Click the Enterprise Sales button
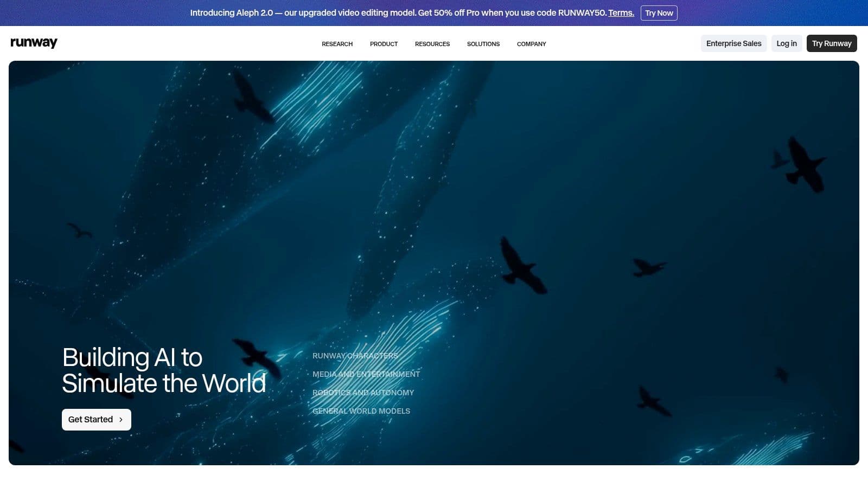The height and width of the screenshot is (488, 868). click(733, 43)
